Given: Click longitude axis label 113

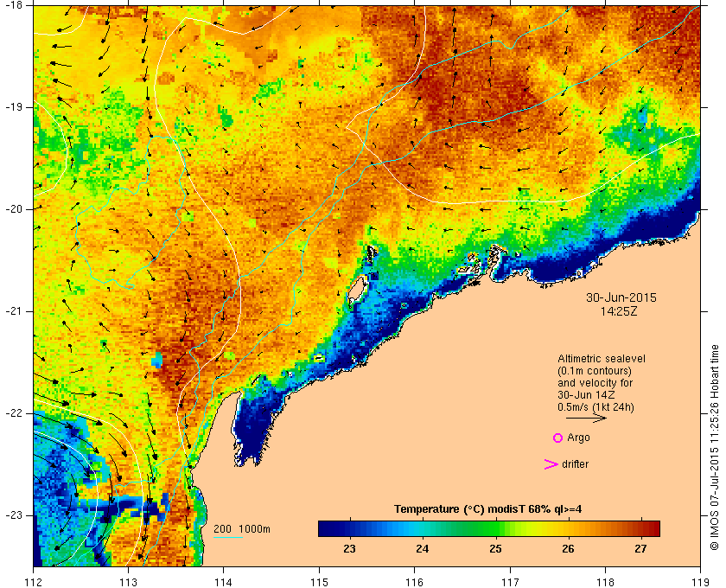Looking at the screenshot, I should pyautogui.click(x=128, y=581).
